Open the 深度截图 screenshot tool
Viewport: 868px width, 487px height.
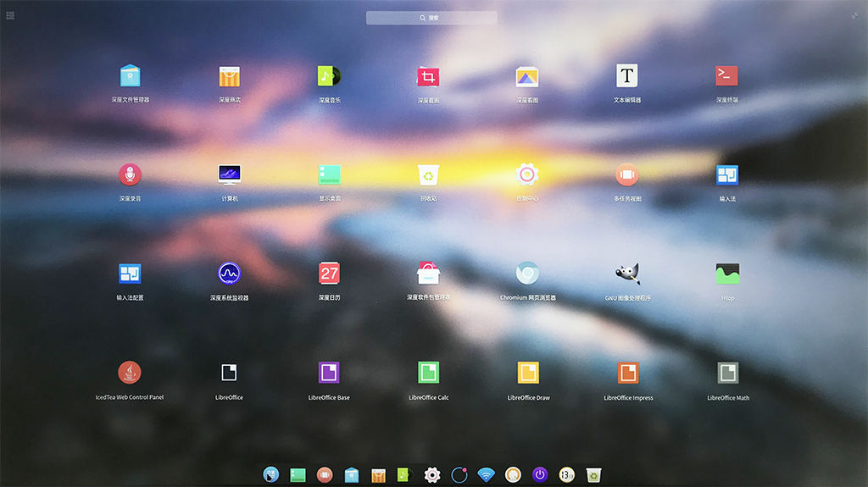pyautogui.click(x=428, y=77)
